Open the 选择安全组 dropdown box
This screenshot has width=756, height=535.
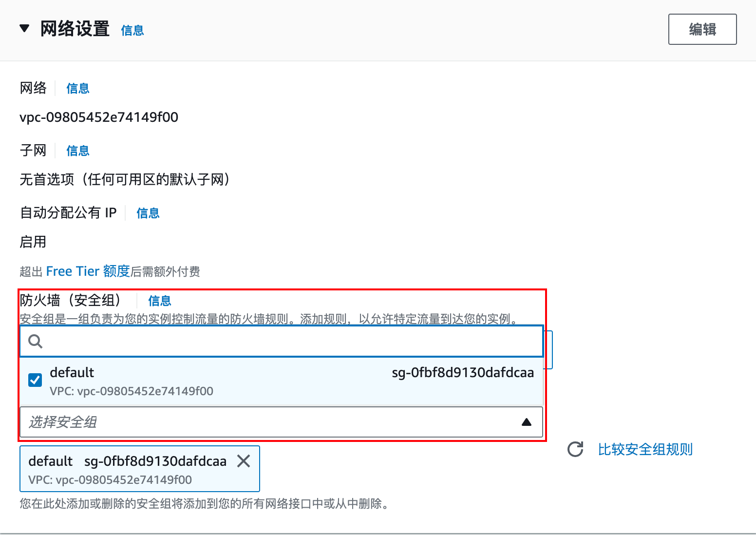click(273, 422)
